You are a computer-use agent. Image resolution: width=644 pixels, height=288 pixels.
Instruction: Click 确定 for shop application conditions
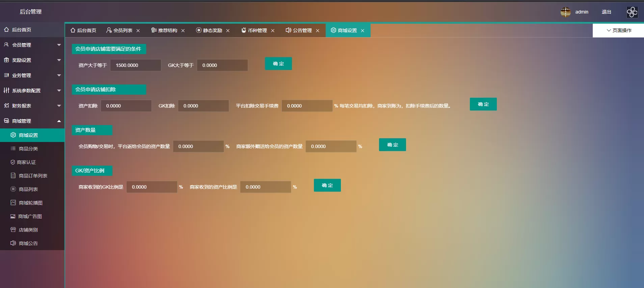278,64
